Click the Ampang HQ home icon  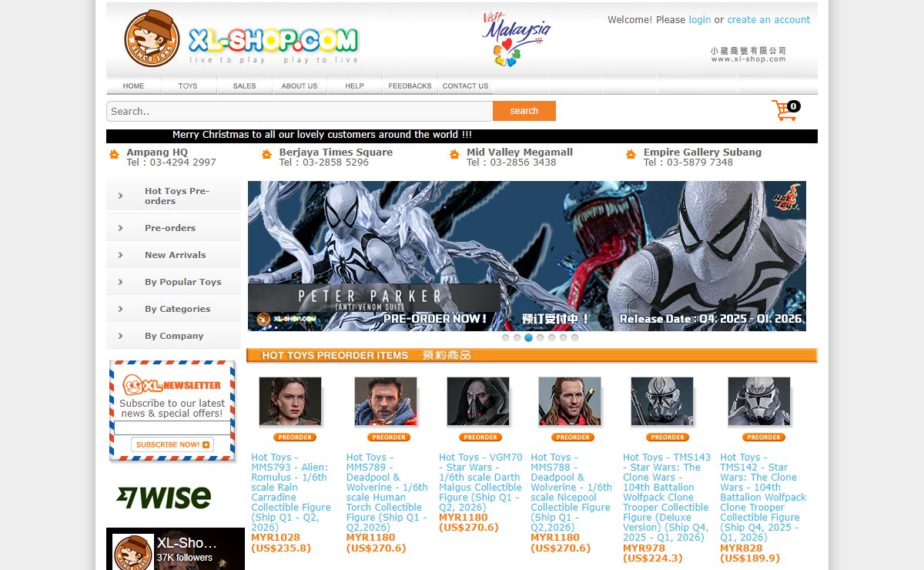tap(115, 155)
